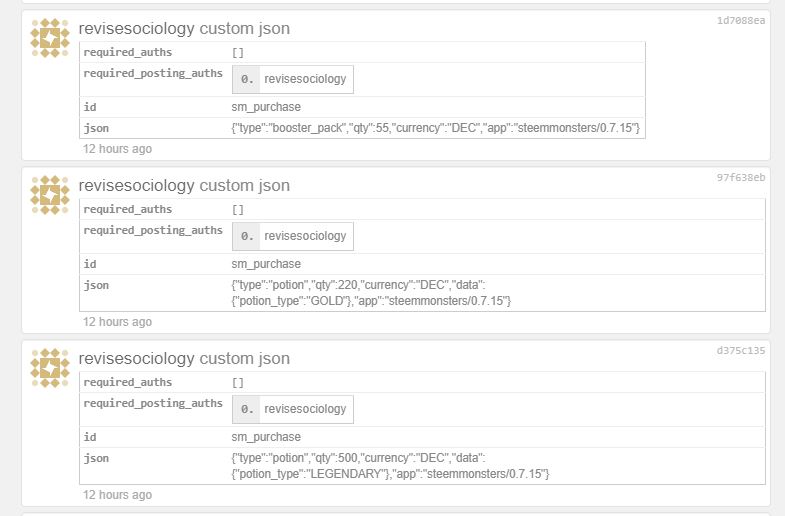The height and width of the screenshot is (516, 785).
Task: Click revisesociology posting auth in booster_pack card
Action: pyautogui.click(x=305, y=79)
